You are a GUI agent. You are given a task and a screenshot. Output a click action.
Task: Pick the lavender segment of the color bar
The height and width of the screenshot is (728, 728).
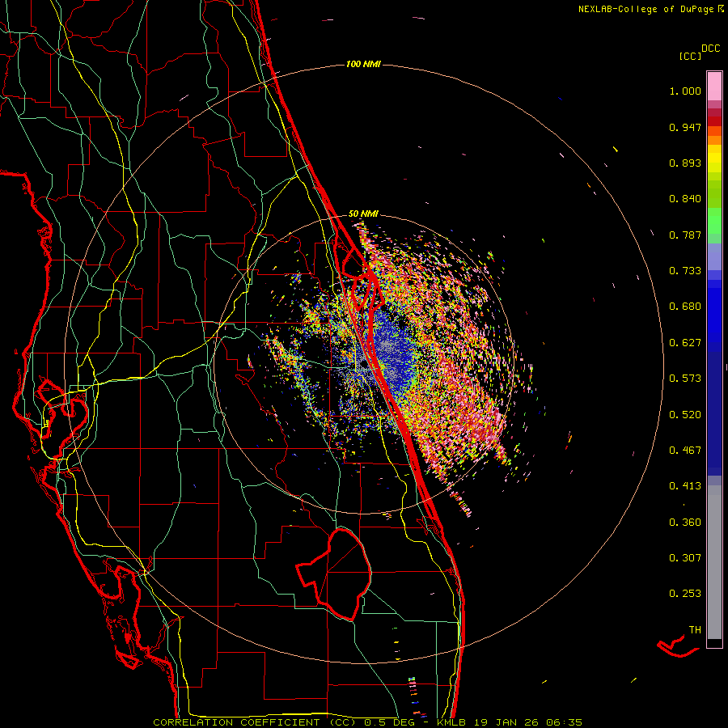(x=714, y=256)
